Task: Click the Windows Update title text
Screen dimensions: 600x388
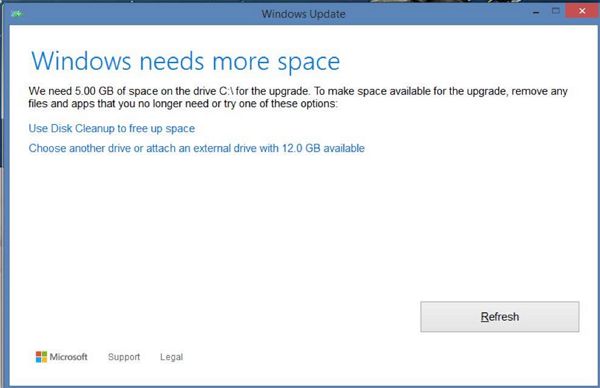Action: [303, 14]
